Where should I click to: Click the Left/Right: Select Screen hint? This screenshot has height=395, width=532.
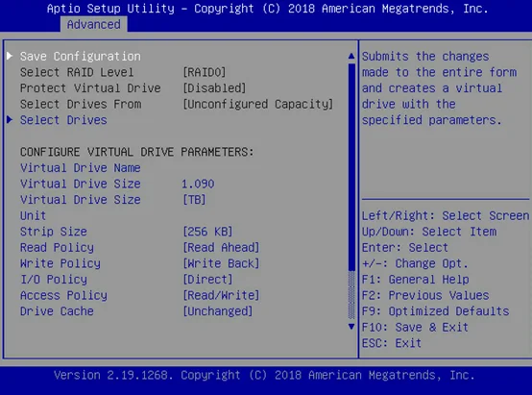pyautogui.click(x=446, y=215)
